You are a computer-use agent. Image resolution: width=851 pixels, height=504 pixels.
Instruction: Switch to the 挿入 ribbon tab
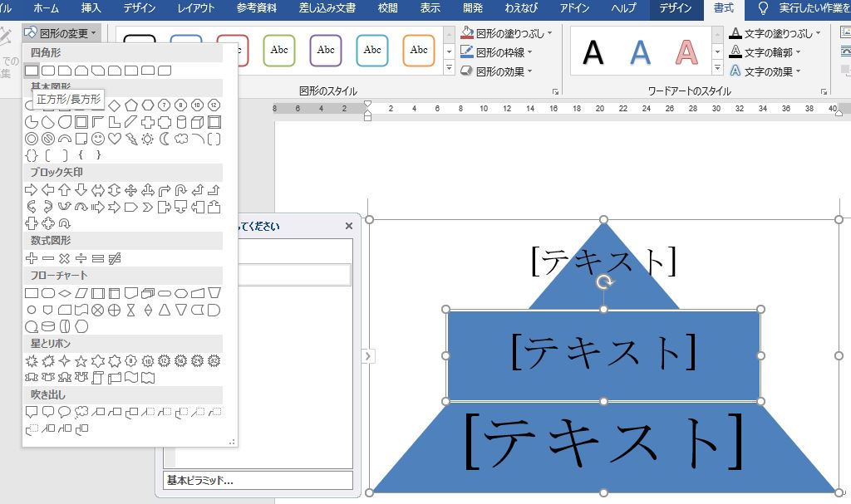pyautogui.click(x=91, y=9)
